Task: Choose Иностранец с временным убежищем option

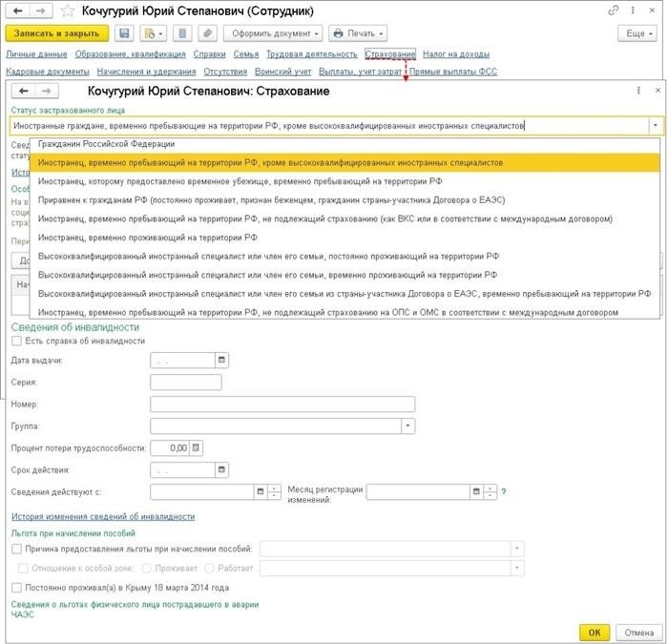Action: tap(344, 181)
